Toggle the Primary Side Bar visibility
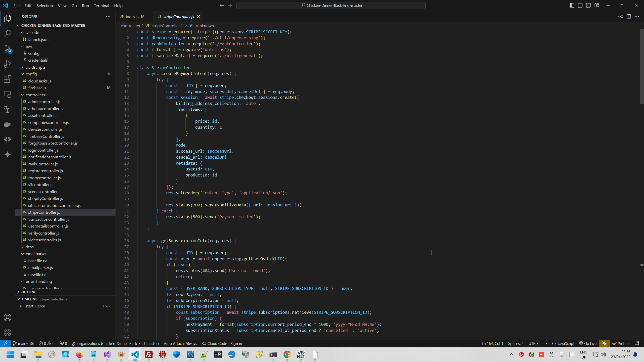The image size is (644, 362). (x=572, y=5)
